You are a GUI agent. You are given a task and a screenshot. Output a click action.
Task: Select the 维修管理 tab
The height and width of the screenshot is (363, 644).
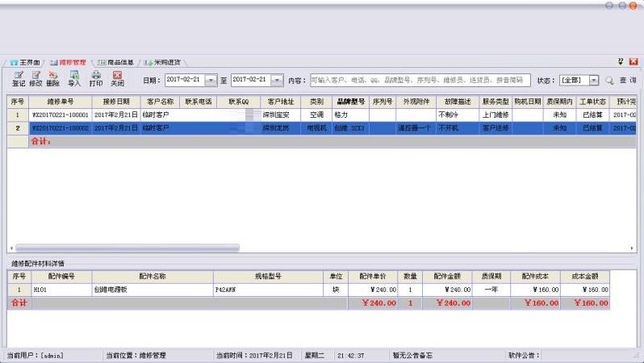point(68,62)
